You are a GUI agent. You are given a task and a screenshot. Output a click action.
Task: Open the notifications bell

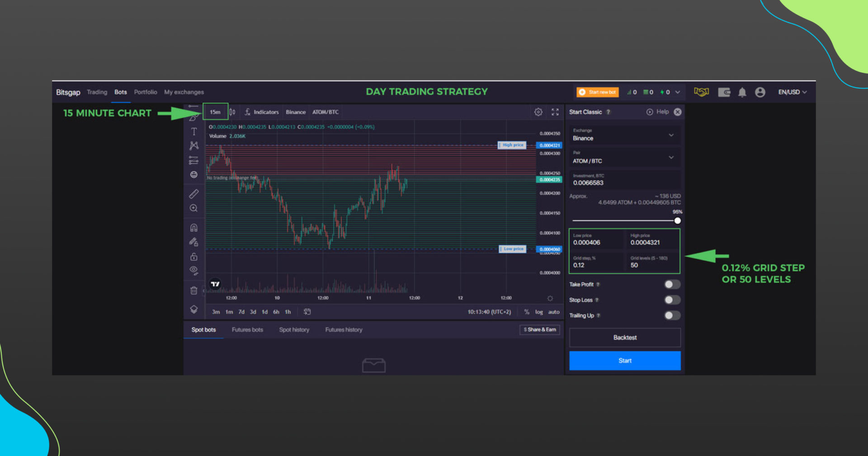pyautogui.click(x=742, y=92)
